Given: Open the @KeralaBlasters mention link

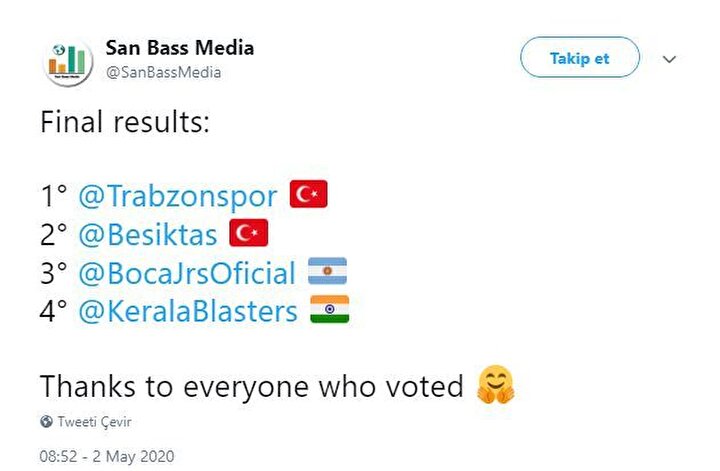Looking at the screenshot, I should [188, 311].
